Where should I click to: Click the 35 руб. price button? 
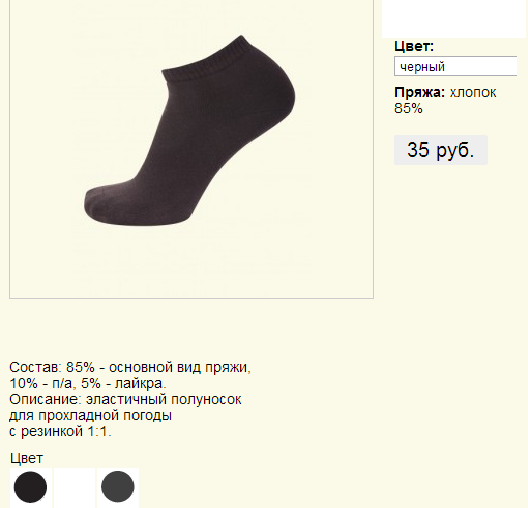441,150
